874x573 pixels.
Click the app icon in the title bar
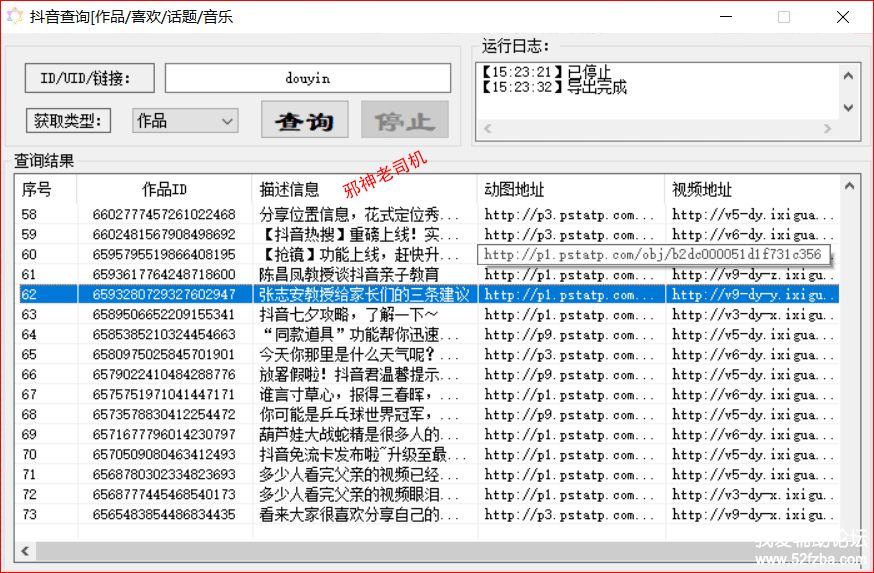pos(14,17)
